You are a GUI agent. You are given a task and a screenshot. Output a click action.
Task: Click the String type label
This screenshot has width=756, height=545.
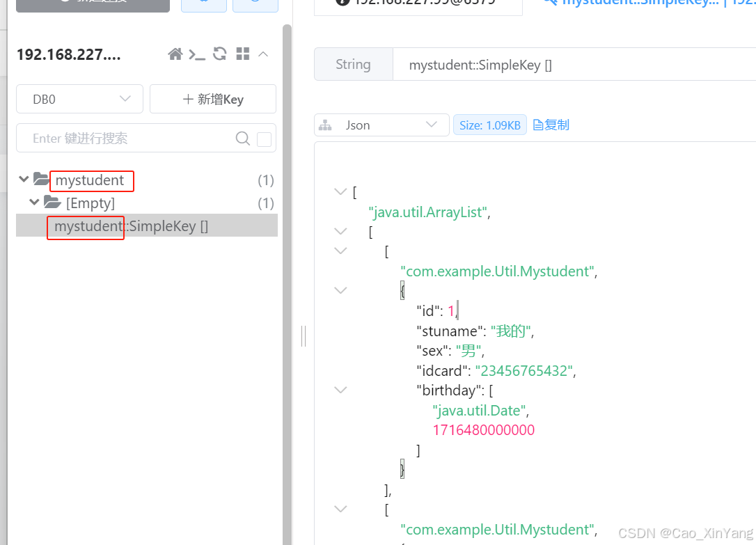tap(353, 65)
